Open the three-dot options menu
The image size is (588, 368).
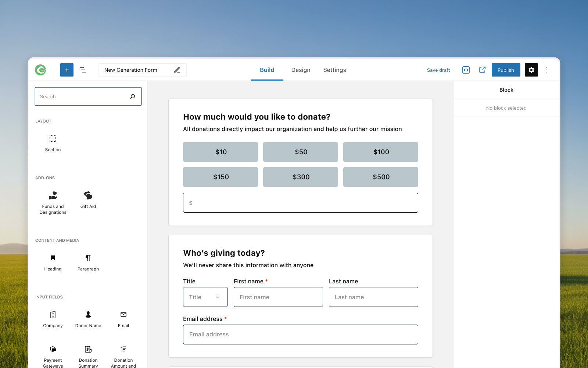pos(546,70)
